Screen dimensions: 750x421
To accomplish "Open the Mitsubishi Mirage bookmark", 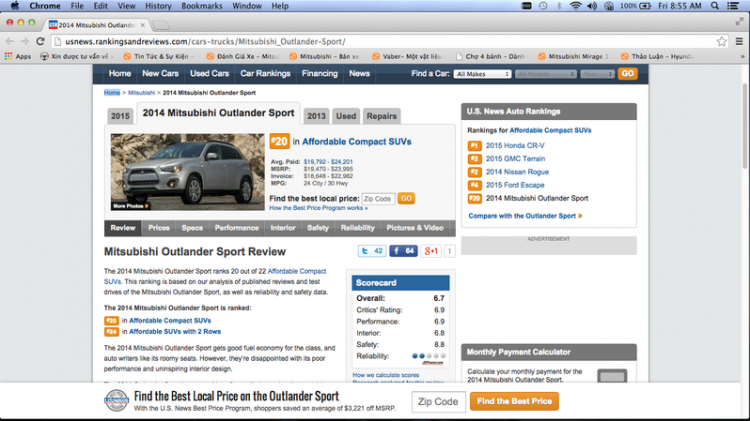I will (x=574, y=56).
